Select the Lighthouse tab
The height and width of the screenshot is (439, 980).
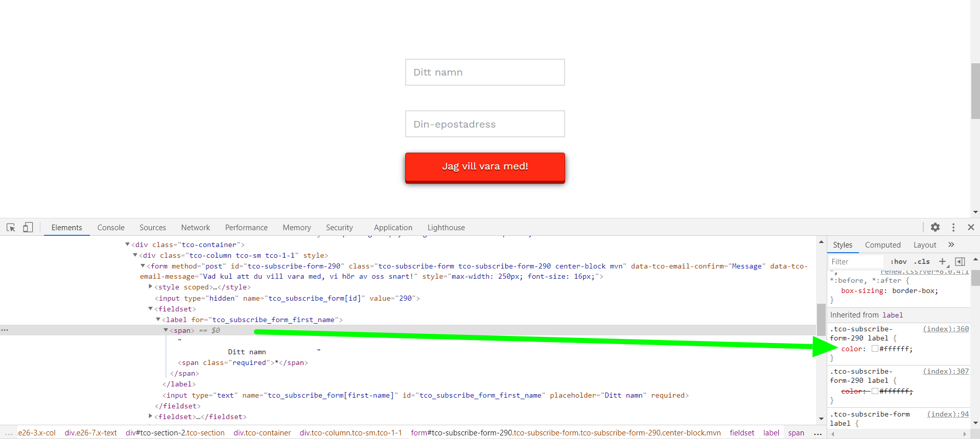coord(446,228)
